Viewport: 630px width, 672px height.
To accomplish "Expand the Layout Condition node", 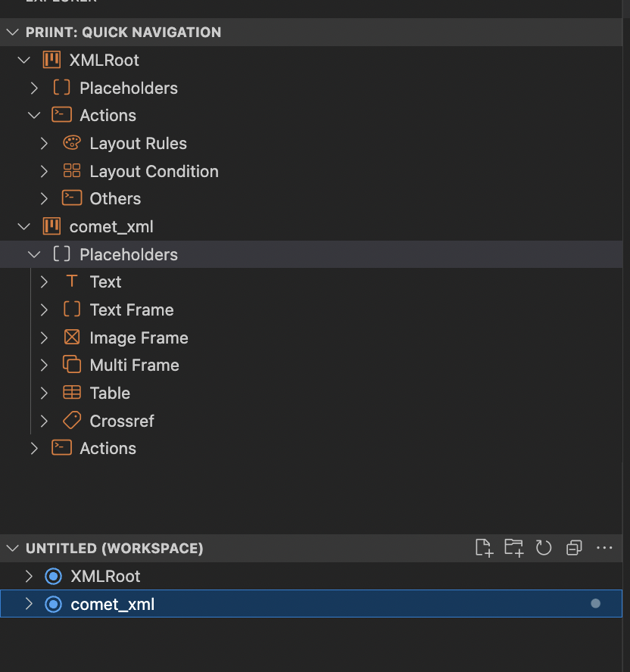I will click(x=44, y=171).
